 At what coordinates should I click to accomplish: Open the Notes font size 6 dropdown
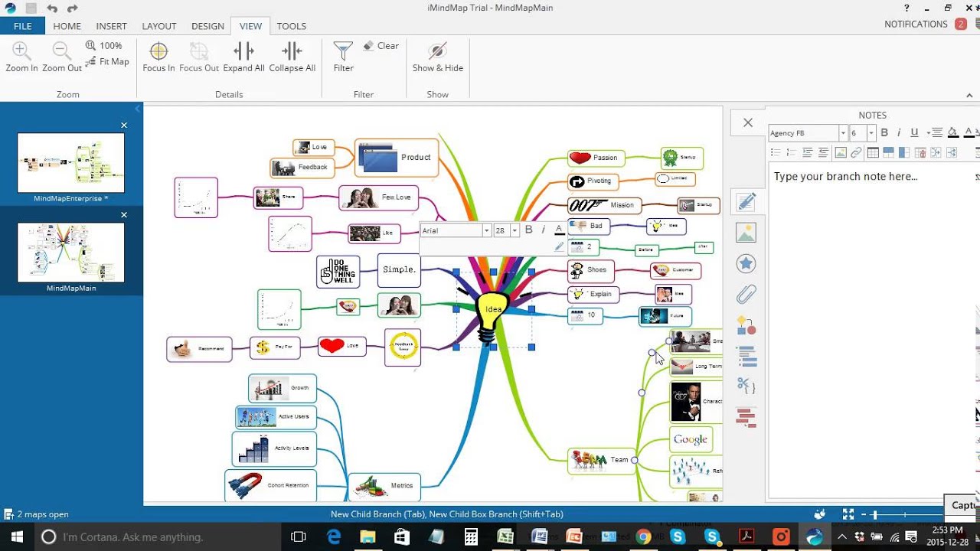coord(871,133)
